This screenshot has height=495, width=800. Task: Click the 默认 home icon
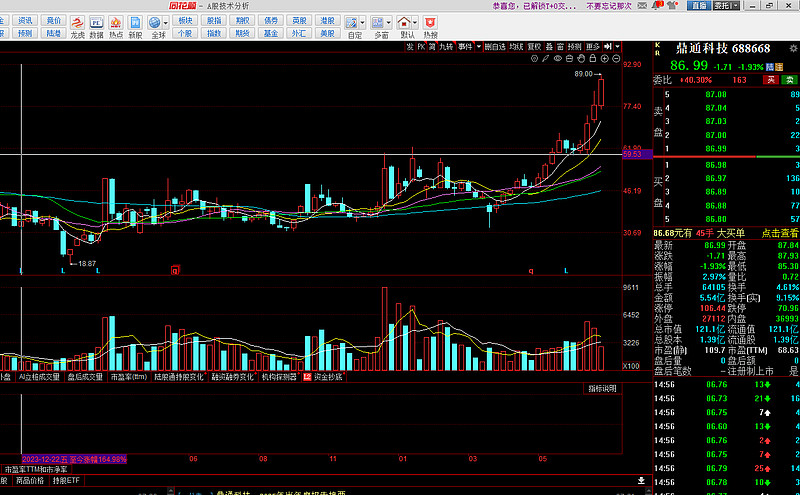[404, 23]
